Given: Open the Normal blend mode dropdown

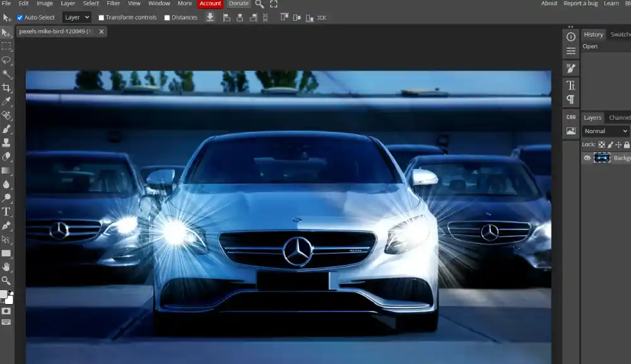Looking at the screenshot, I should 606,131.
